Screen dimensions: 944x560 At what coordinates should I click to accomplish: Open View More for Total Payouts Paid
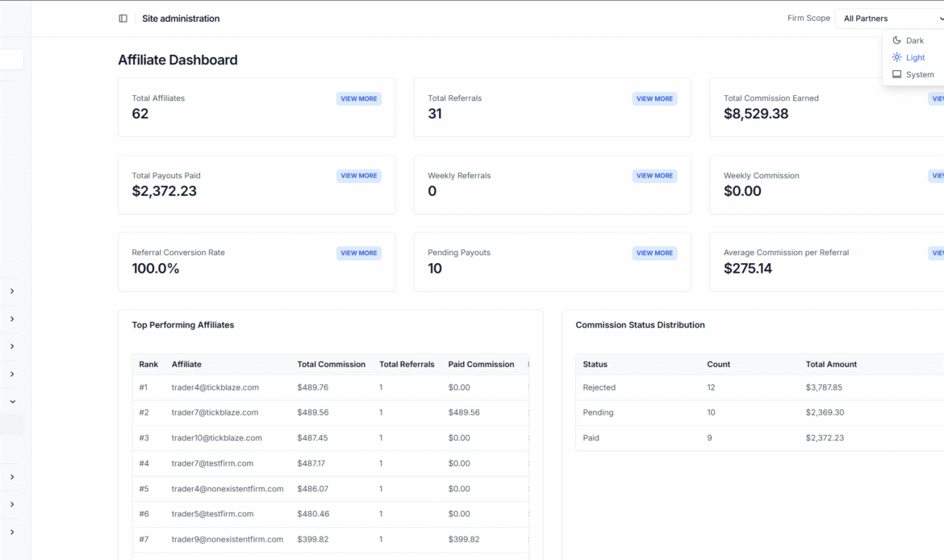pos(358,176)
